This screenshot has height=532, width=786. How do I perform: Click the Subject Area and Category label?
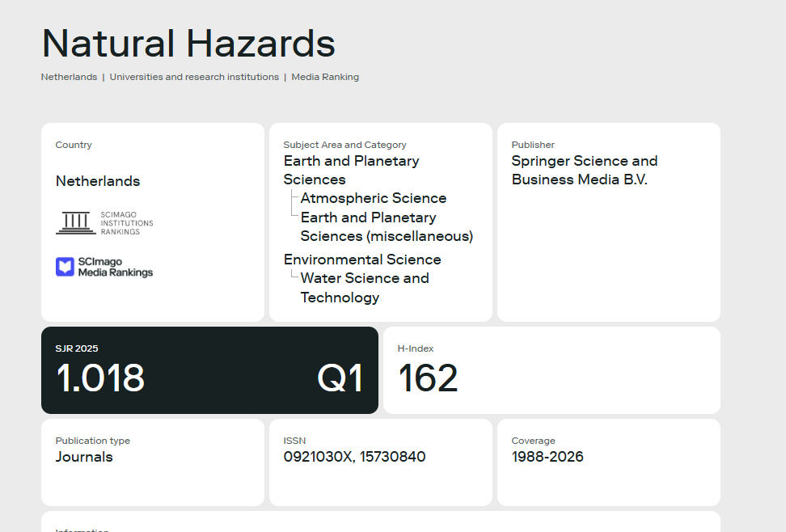pos(344,145)
